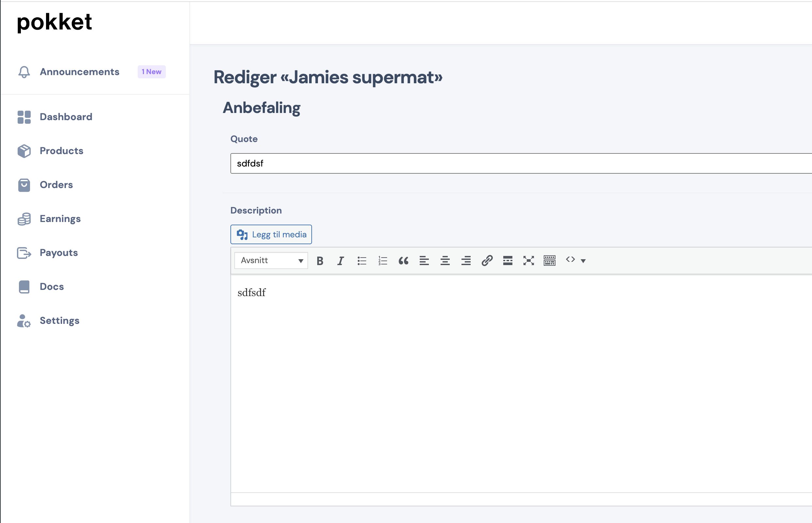
Task: Align text left
Action: (x=424, y=261)
